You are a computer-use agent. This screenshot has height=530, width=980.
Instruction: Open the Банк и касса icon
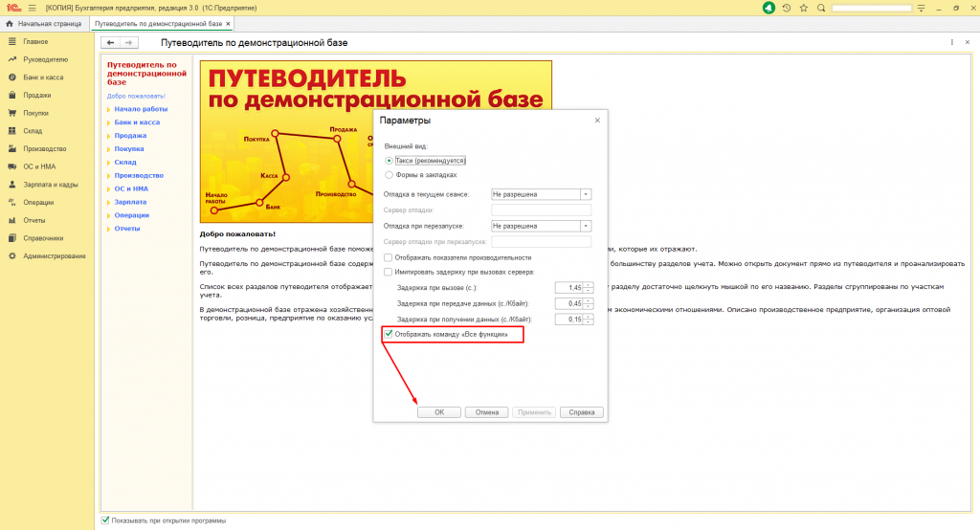11,77
